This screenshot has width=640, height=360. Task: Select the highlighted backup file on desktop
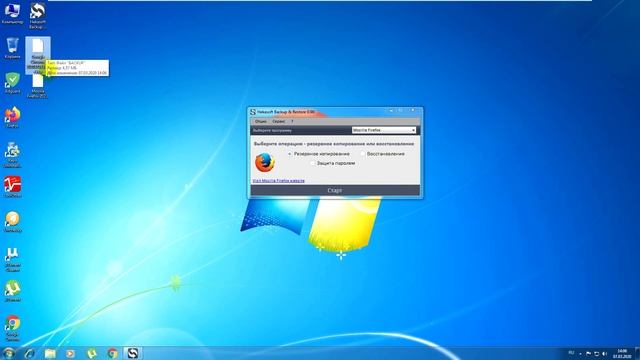tap(38, 55)
